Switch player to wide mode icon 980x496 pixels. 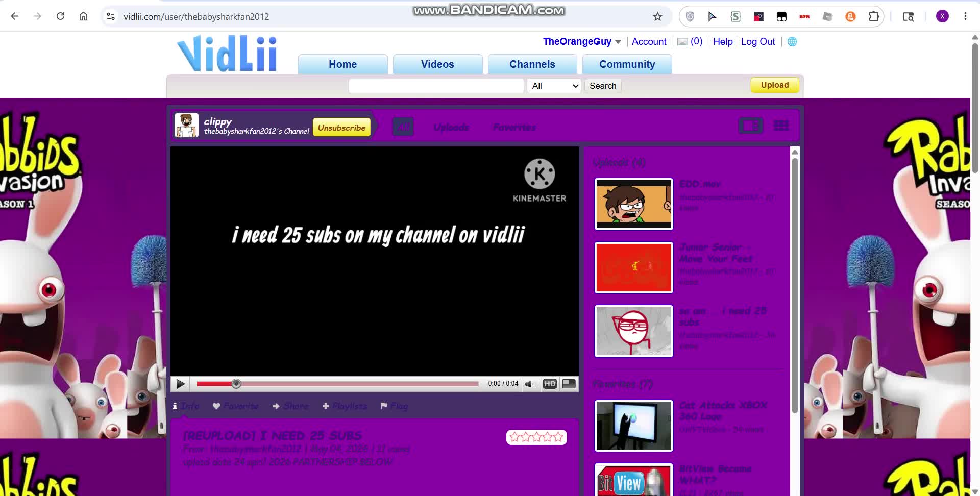click(x=569, y=384)
